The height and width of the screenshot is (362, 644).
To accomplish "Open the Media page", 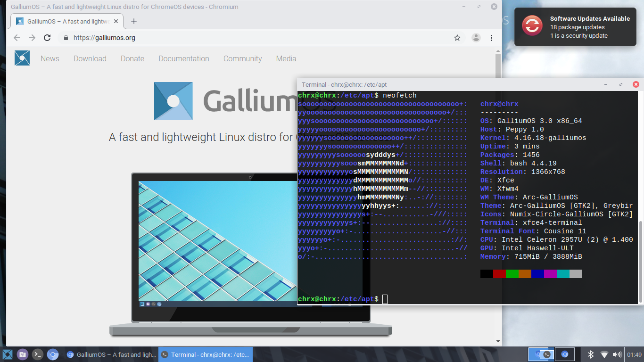I will click(x=286, y=58).
